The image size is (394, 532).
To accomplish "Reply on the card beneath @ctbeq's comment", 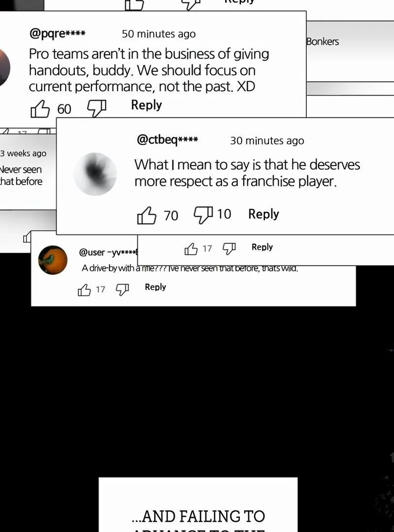I will [262, 247].
